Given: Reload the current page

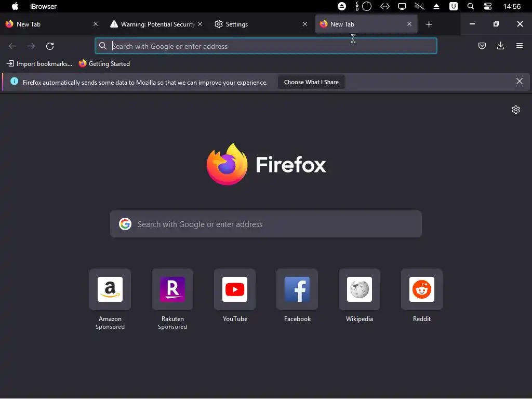Looking at the screenshot, I should pyautogui.click(x=50, y=46).
